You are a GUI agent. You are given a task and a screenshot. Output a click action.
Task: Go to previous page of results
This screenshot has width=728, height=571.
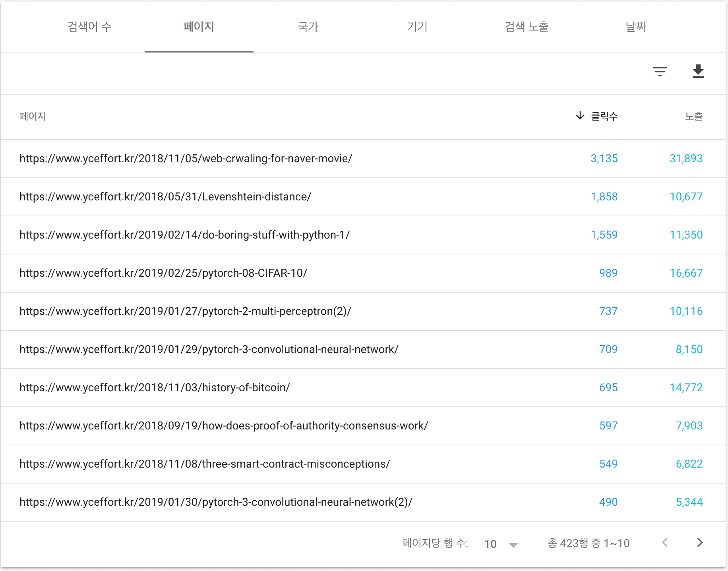(x=665, y=543)
